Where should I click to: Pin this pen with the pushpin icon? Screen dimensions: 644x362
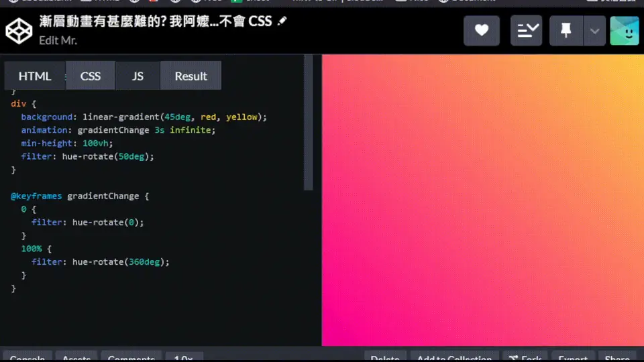pyautogui.click(x=566, y=30)
